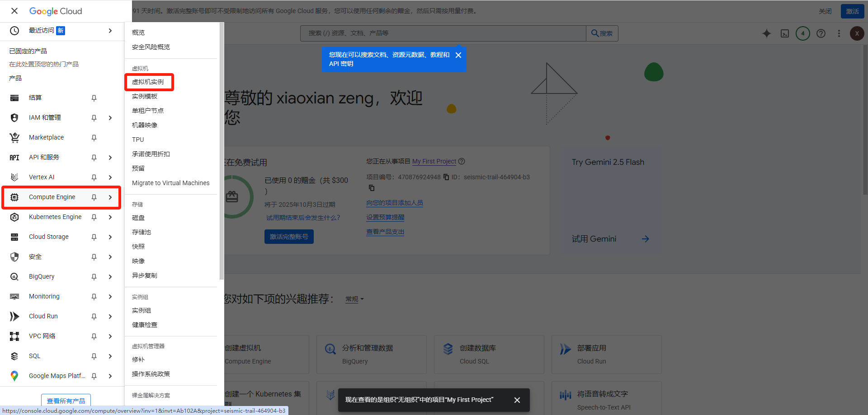Click the blue 搜索 button
Screen dimensions: 868x415
click(x=602, y=33)
